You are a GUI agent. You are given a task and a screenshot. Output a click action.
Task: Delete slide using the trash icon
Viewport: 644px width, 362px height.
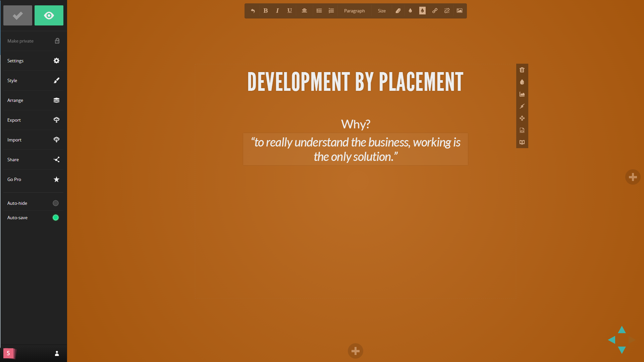click(x=522, y=70)
